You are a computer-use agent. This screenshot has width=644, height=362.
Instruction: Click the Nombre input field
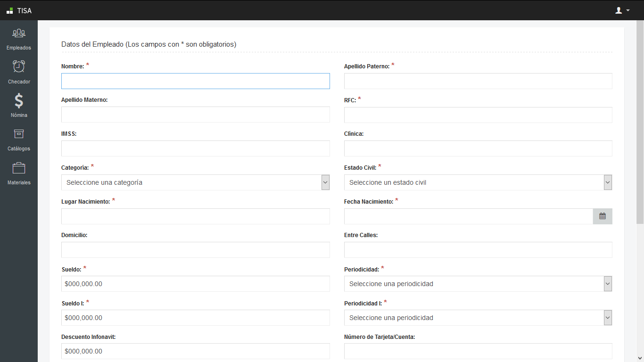coord(195,81)
